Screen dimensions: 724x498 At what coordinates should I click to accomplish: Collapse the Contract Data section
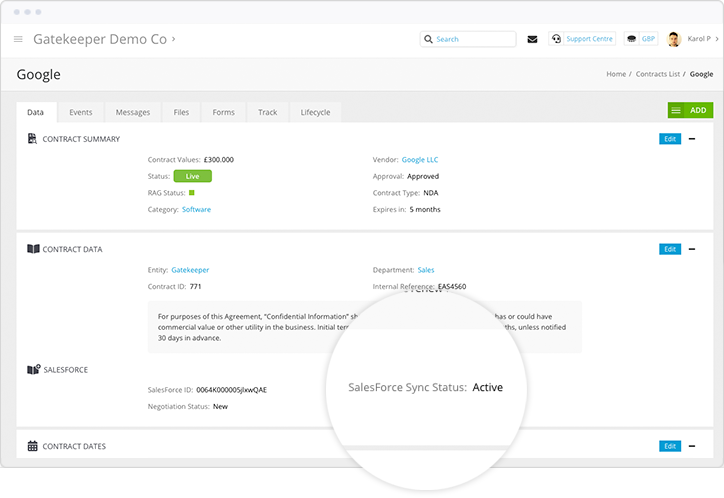tap(692, 249)
